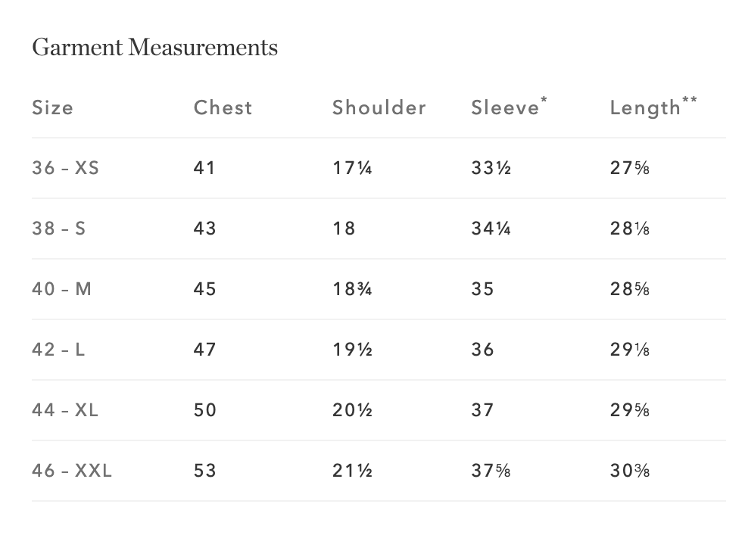Click shoulder value 18¾ in M row
The width and height of the screenshot is (745, 560).
pos(352,289)
